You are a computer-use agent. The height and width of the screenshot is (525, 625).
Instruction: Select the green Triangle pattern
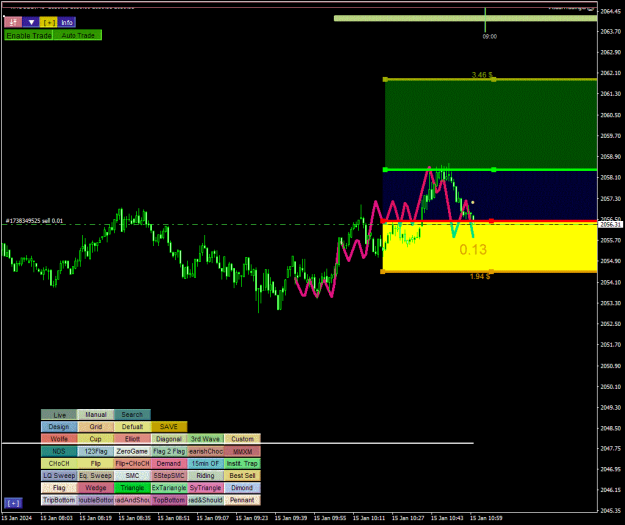pos(132,488)
